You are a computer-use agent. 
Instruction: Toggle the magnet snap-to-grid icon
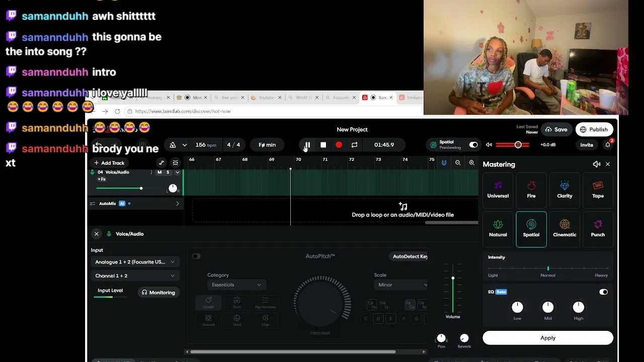pyautogui.click(x=444, y=163)
